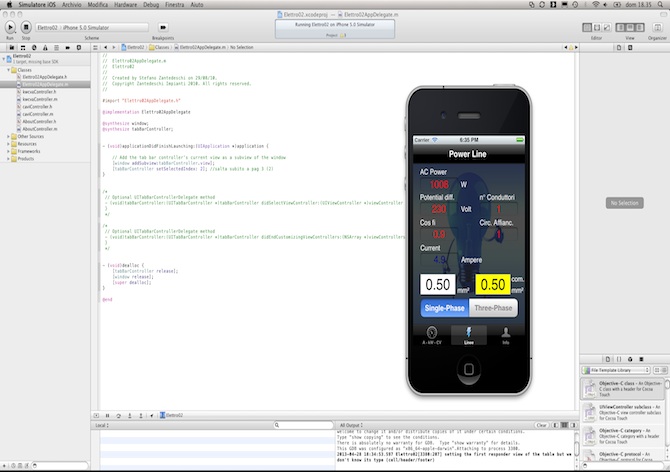The image size is (670, 472).
Task: Expand the Other Sources folder
Action: pos(8,136)
